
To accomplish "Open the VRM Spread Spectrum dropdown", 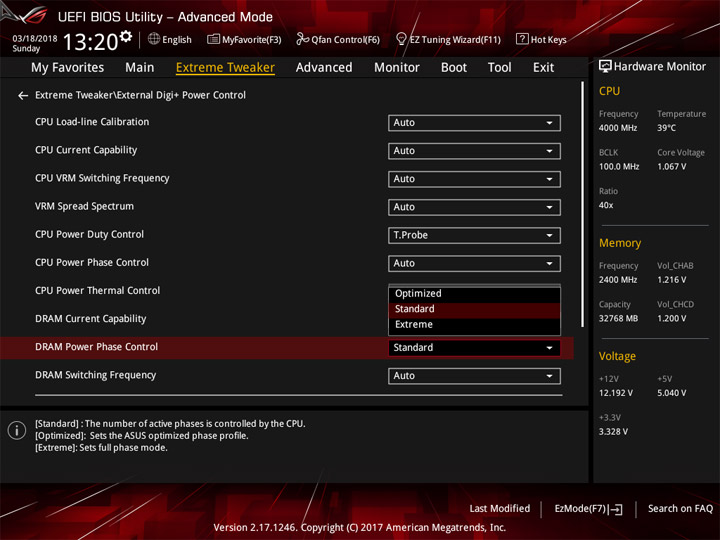I will pos(474,207).
